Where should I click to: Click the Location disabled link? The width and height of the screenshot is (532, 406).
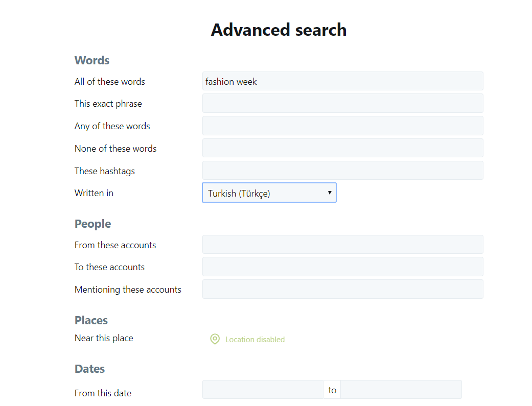coord(255,339)
